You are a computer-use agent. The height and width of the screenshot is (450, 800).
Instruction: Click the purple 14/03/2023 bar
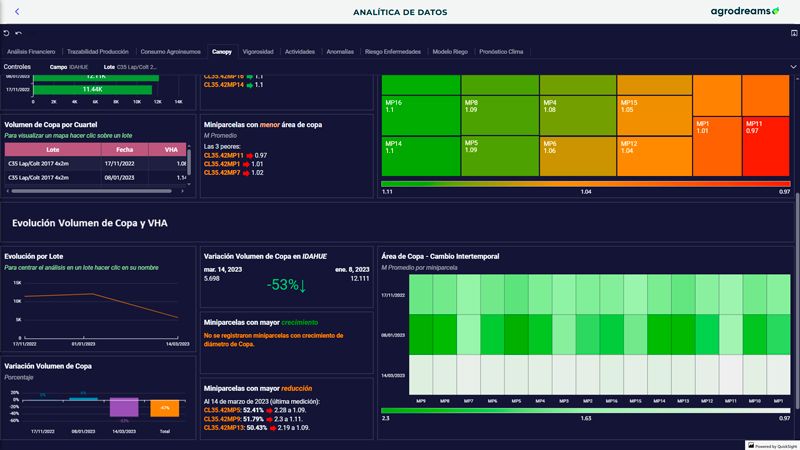pos(124,407)
